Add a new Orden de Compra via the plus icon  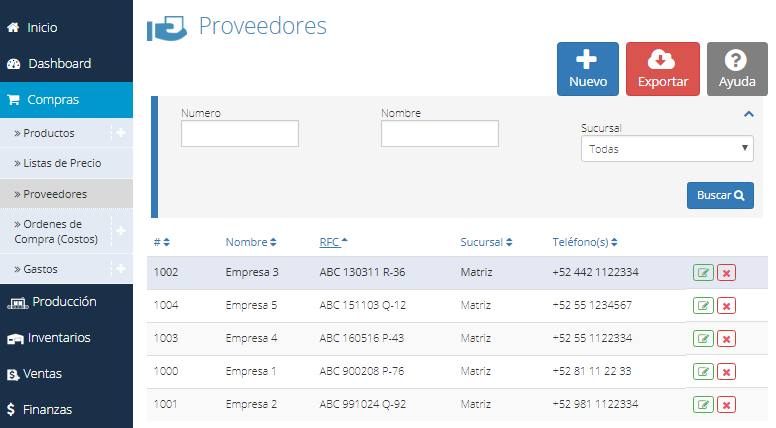121,231
